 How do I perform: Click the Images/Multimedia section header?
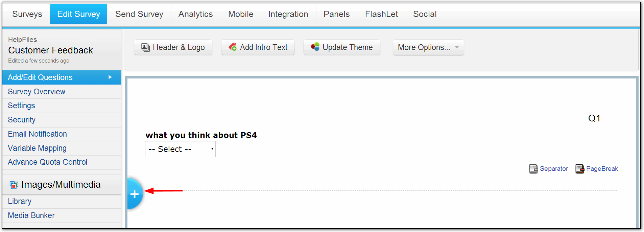pos(62,185)
